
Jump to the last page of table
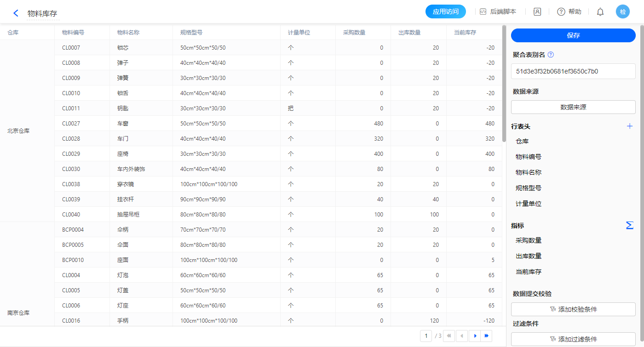coord(486,336)
